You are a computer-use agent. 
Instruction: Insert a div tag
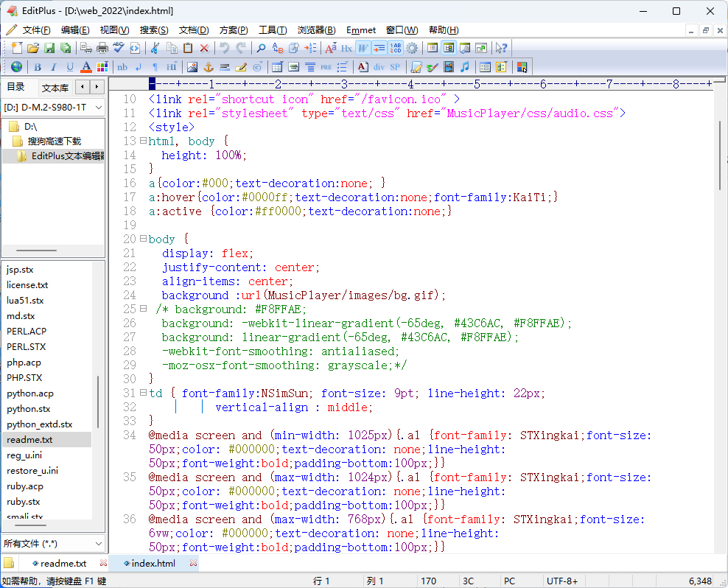click(x=379, y=67)
